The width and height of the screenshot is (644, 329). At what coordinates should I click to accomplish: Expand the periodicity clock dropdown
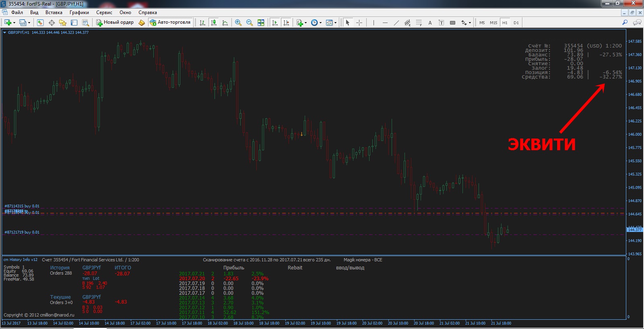tap(320, 23)
